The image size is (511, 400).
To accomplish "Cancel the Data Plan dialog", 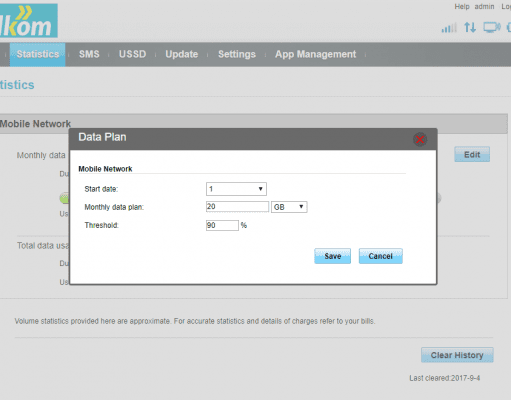I will tap(380, 256).
